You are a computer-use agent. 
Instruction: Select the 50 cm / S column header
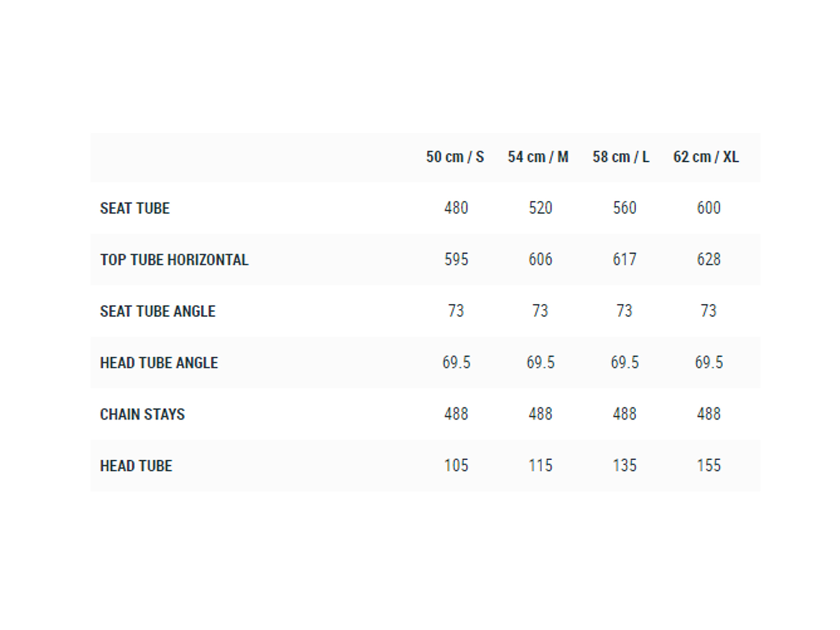tap(455, 157)
